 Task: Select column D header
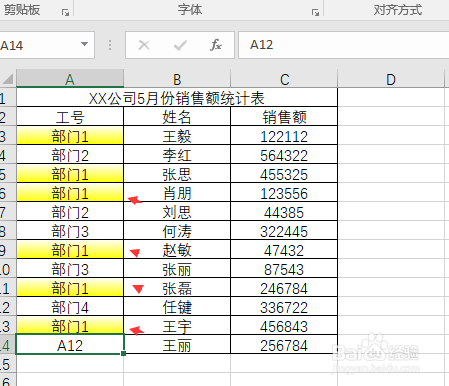391,79
